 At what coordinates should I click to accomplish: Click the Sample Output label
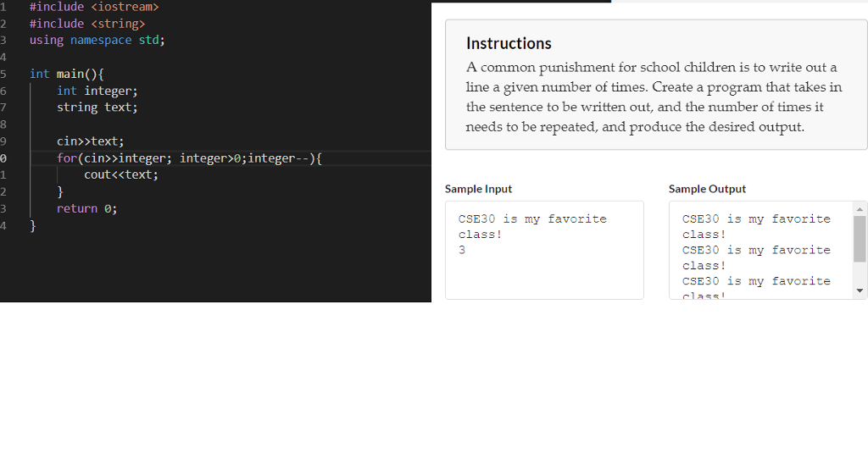pyautogui.click(x=707, y=189)
